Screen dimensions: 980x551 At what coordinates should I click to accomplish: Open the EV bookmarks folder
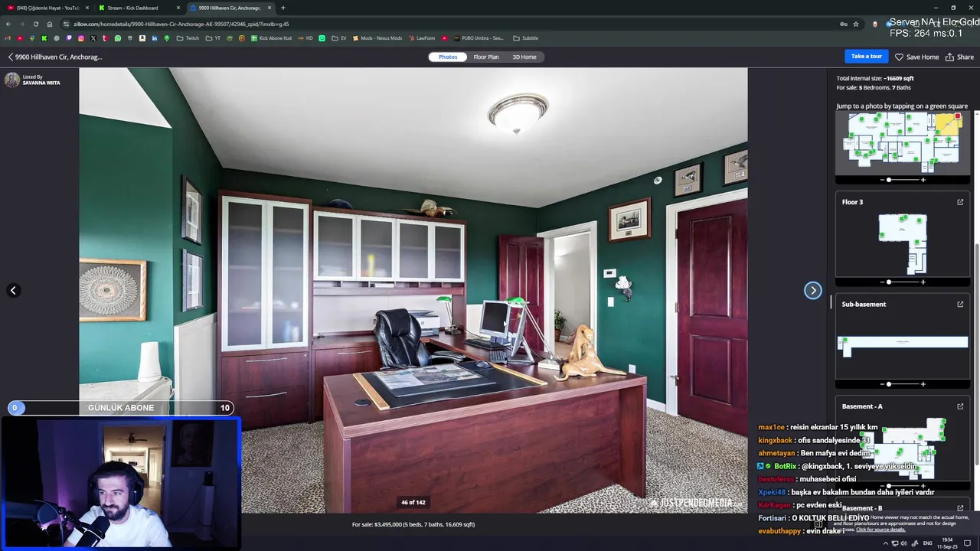coord(339,38)
